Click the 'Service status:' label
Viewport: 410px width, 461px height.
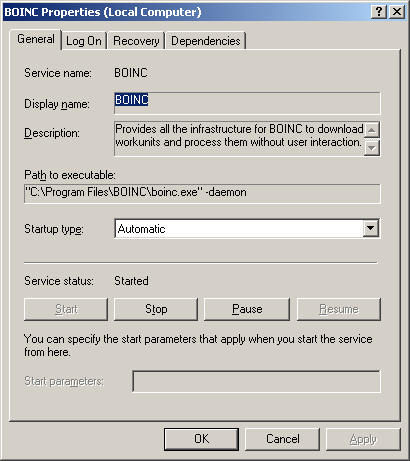(59, 281)
